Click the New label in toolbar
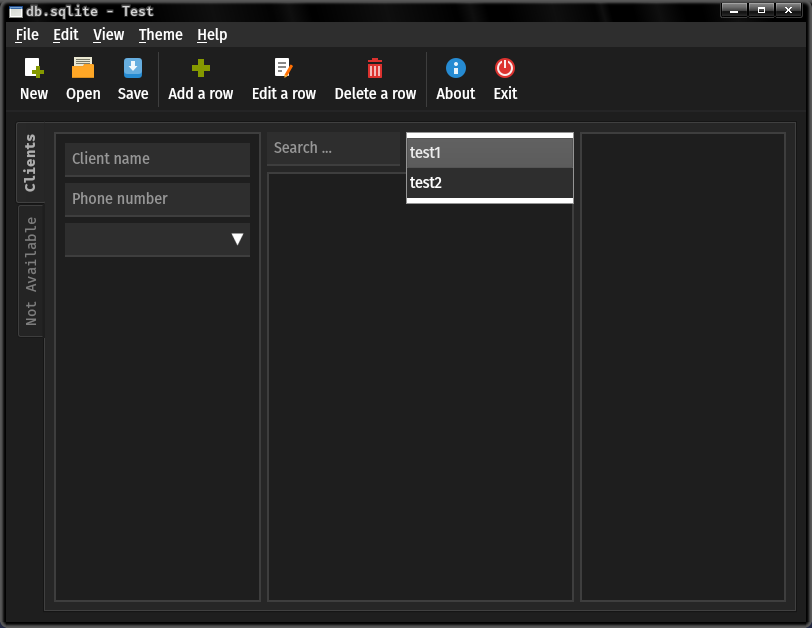Screen dimensions: 812x628 click(34, 94)
